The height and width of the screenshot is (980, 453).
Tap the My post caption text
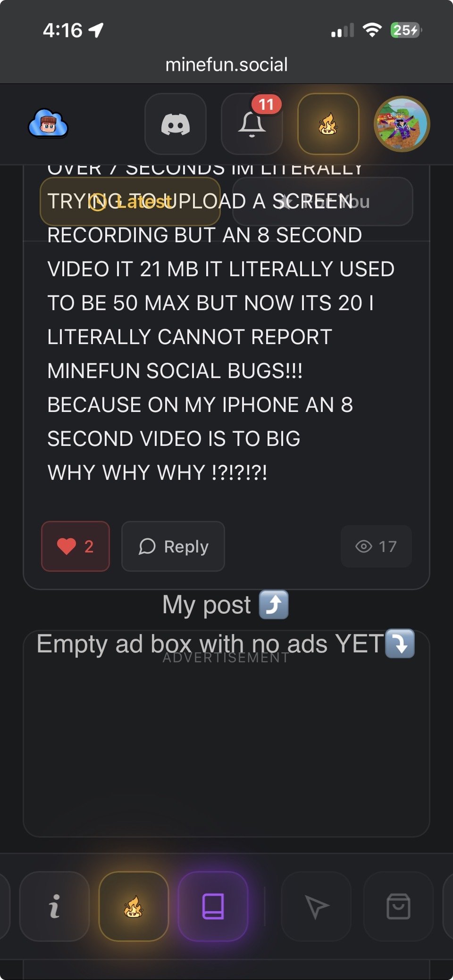[x=206, y=605]
